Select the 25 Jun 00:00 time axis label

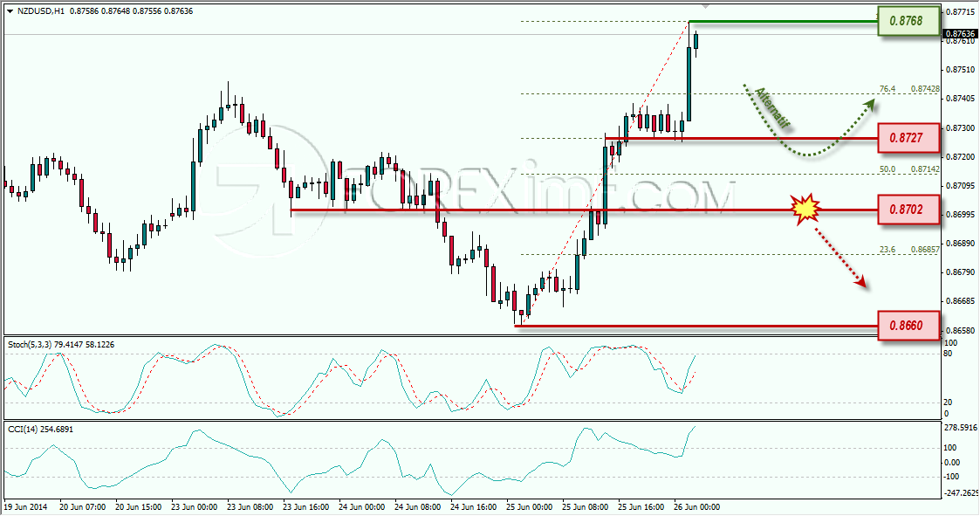coord(530,507)
